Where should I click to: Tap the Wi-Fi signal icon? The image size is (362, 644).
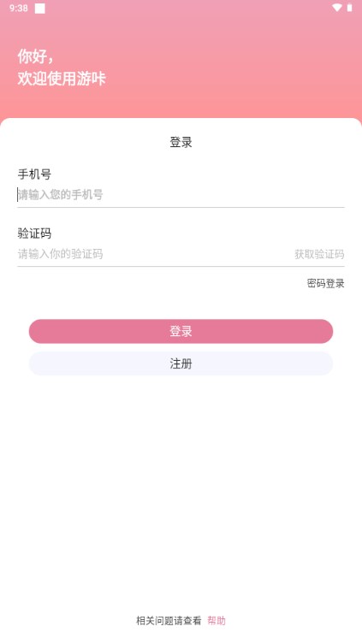pos(337,8)
